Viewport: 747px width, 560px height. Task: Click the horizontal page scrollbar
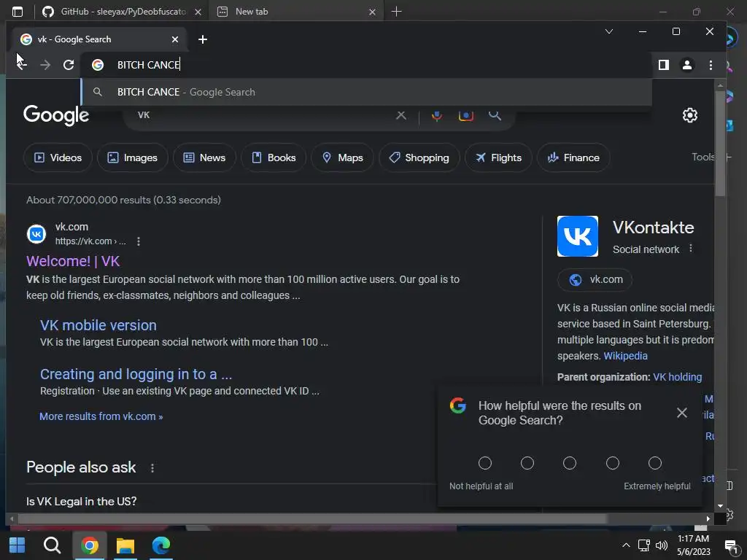point(312,518)
